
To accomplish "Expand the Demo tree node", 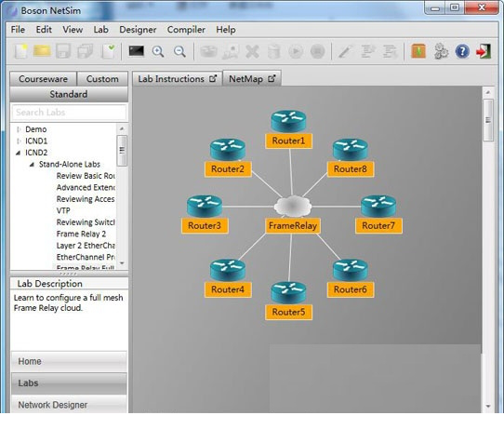I will pyautogui.click(x=19, y=129).
